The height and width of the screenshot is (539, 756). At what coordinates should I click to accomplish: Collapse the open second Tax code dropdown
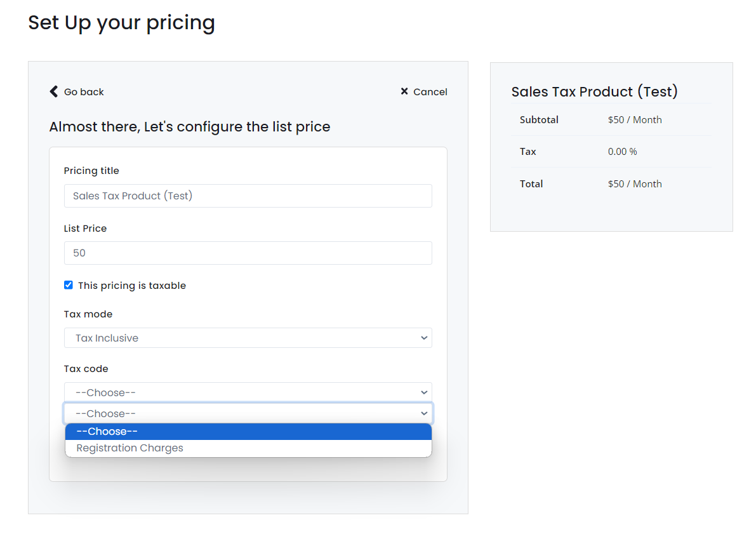248,413
